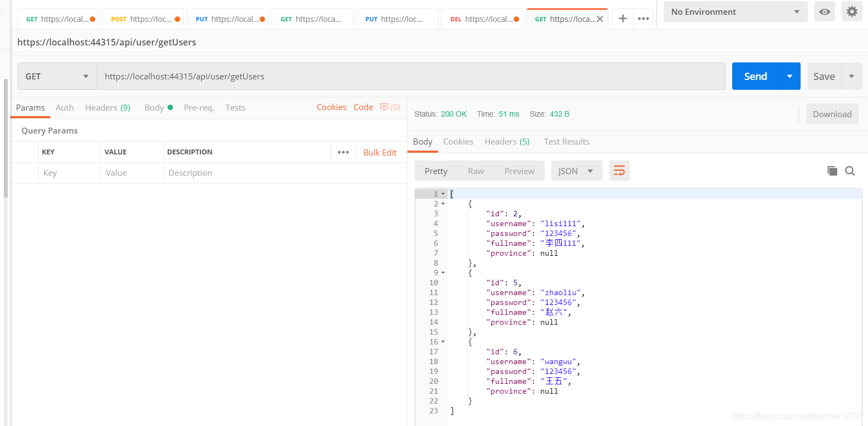Click the "lisi111" username value
The height and width of the screenshot is (426, 868).
click(x=561, y=223)
